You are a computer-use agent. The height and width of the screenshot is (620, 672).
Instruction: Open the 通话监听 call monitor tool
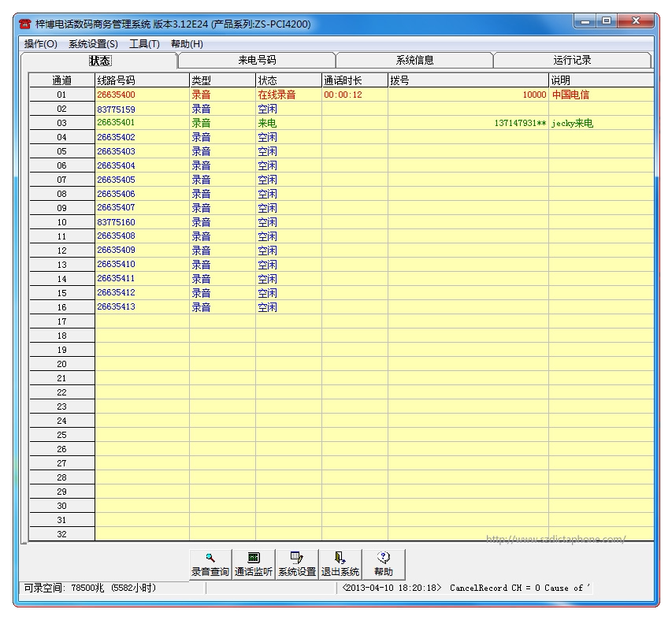click(x=254, y=565)
